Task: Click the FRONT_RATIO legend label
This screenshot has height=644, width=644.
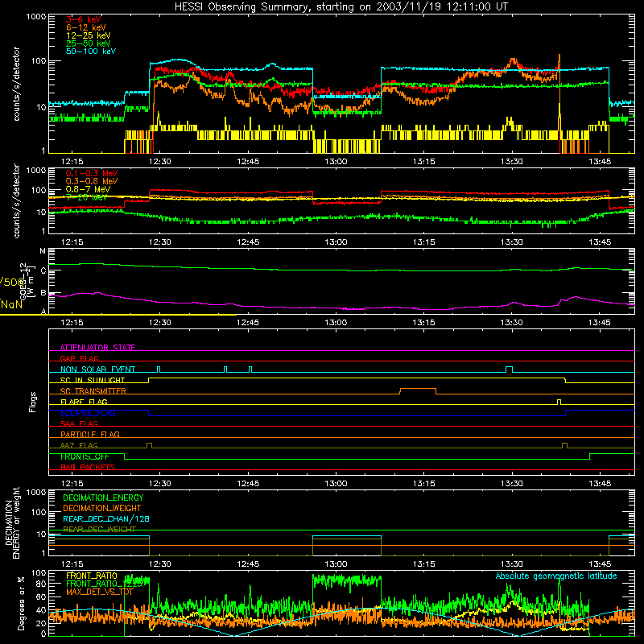Action: tap(92, 576)
